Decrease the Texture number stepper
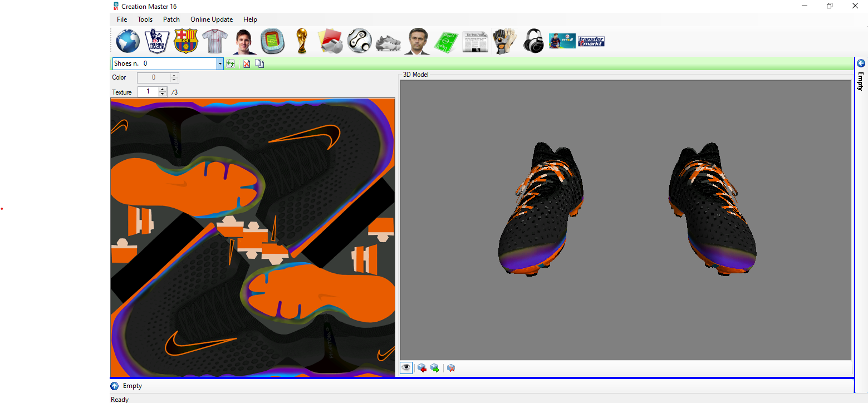The width and height of the screenshot is (868, 403). point(163,94)
